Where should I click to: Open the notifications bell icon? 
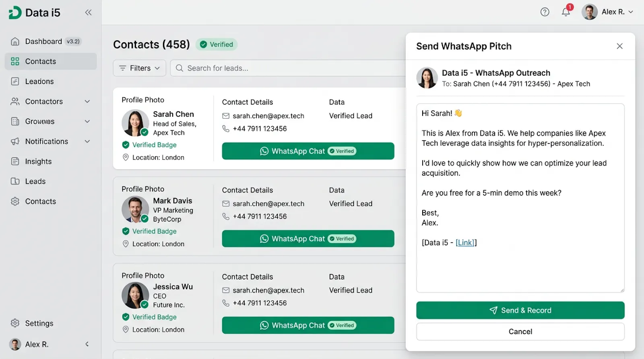[x=566, y=12]
